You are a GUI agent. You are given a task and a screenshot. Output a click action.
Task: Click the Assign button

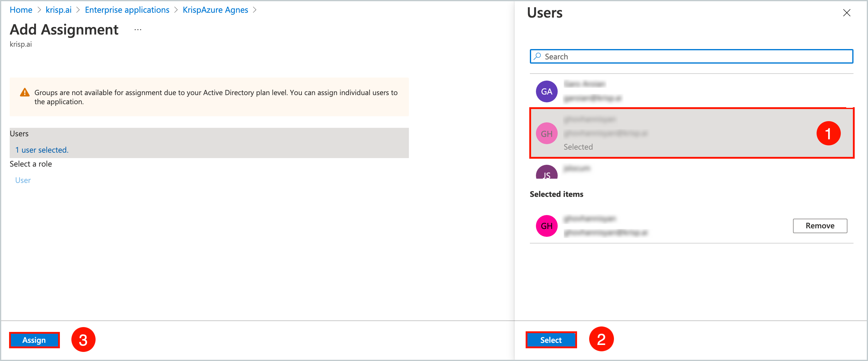tap(34, 340)
